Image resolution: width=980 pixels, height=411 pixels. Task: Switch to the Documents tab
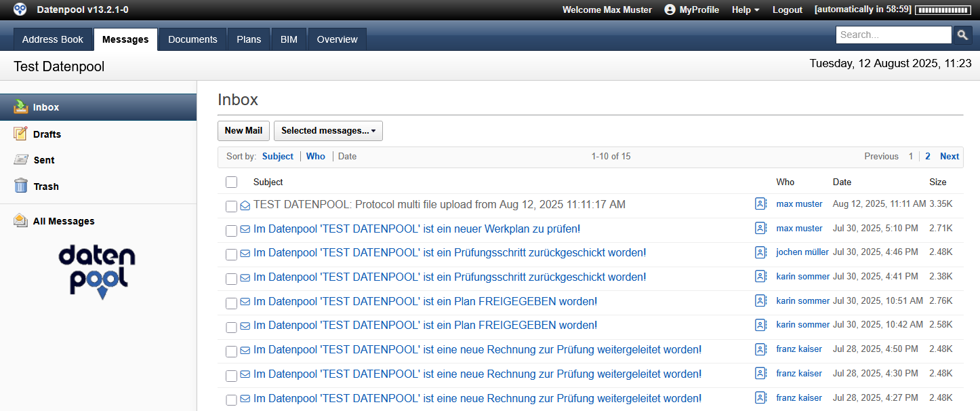pos(192,39)
